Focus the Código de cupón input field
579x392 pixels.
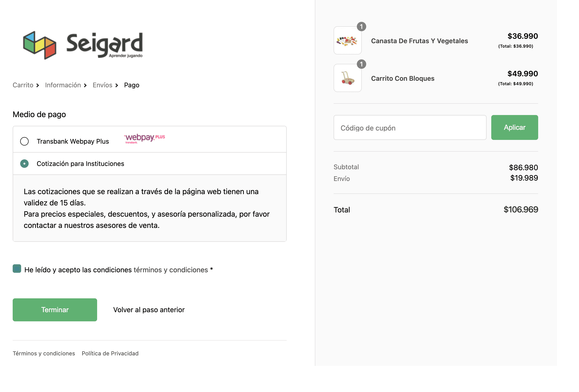410,128
